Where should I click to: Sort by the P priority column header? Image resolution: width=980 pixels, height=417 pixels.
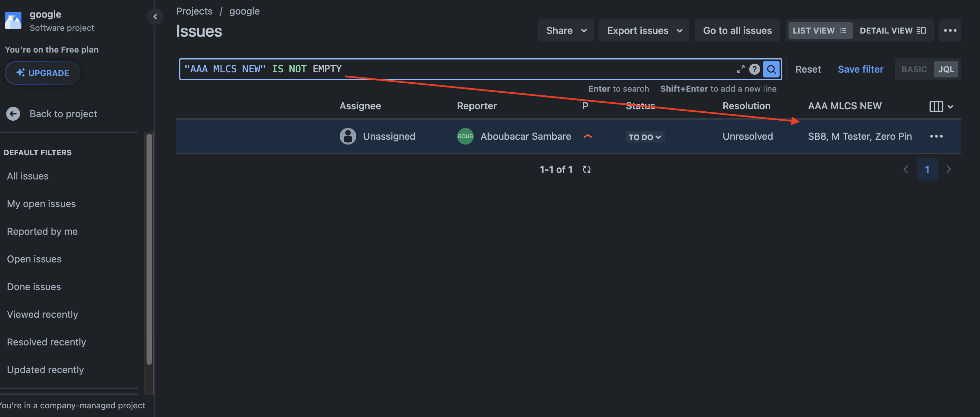(585, 106)
